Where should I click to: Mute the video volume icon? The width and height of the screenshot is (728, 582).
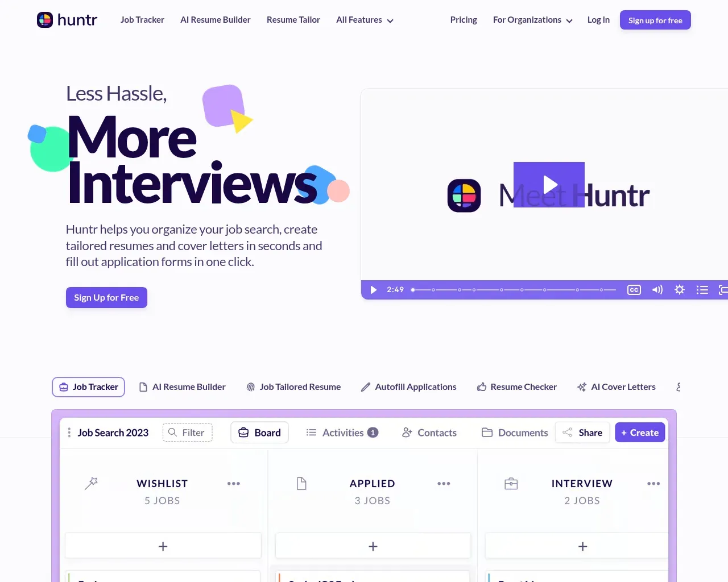pyautogui.click(x=657, y=290)
